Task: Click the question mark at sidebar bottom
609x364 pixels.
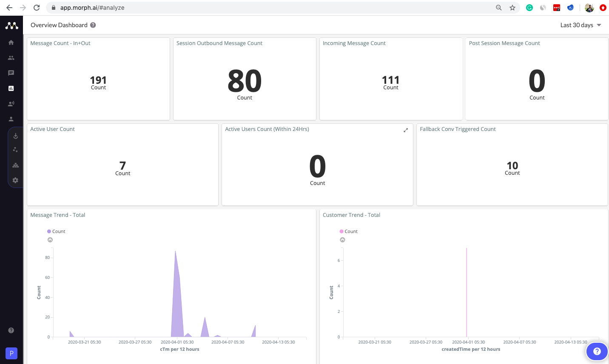Action: 11,330
